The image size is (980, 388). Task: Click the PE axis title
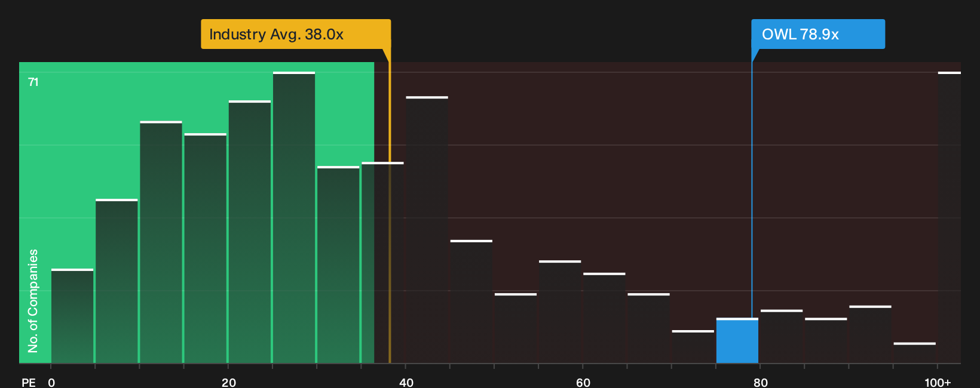point(29,382)
